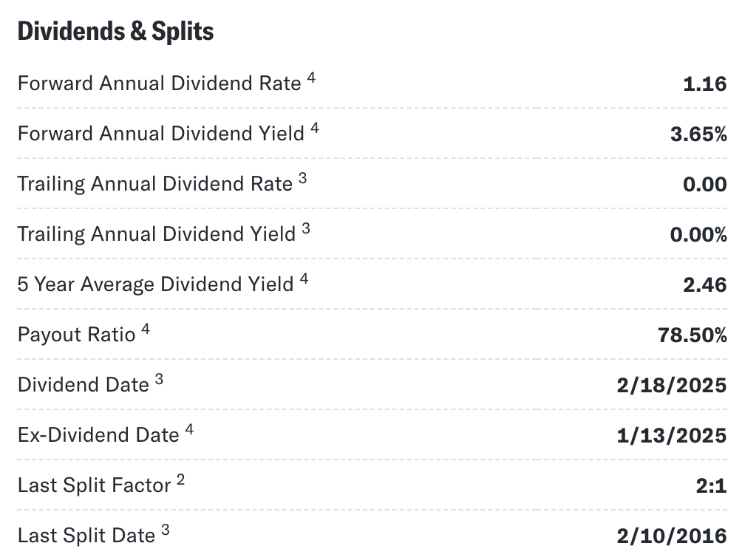Click the Trailing Annual Dividend Rate label
This screenshot has width=742, height=560.
(x=155, y=184)
